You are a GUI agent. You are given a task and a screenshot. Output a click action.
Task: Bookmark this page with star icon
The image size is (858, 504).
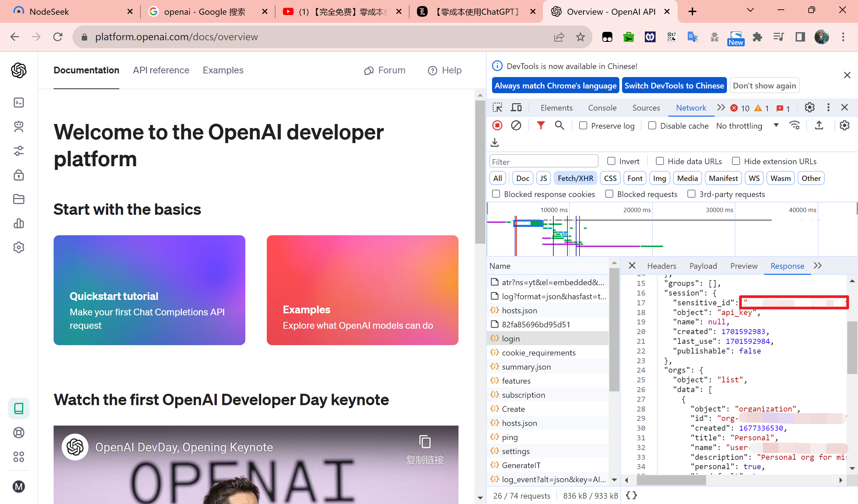click(x=580, y=37)
